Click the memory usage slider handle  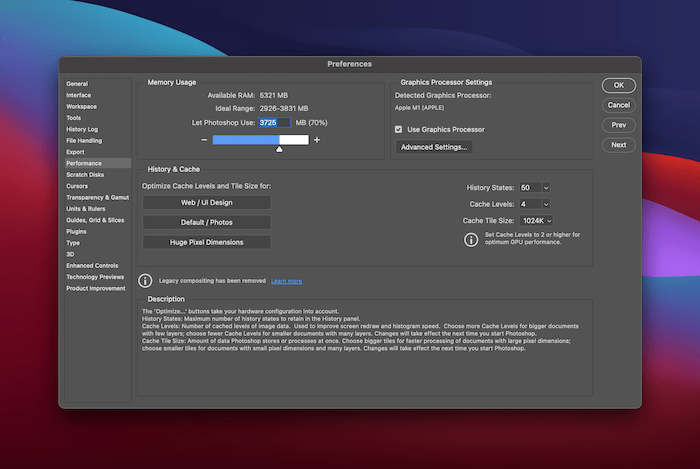pos(279,149)
